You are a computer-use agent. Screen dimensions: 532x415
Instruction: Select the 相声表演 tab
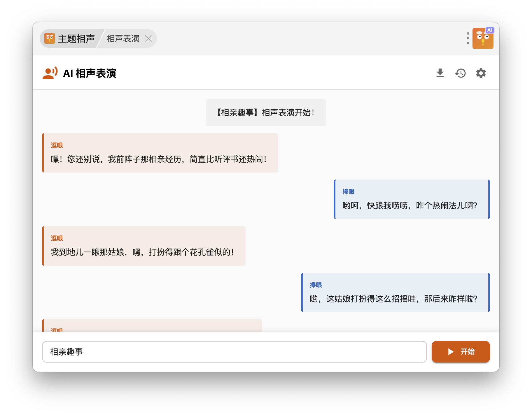point(123,38)
